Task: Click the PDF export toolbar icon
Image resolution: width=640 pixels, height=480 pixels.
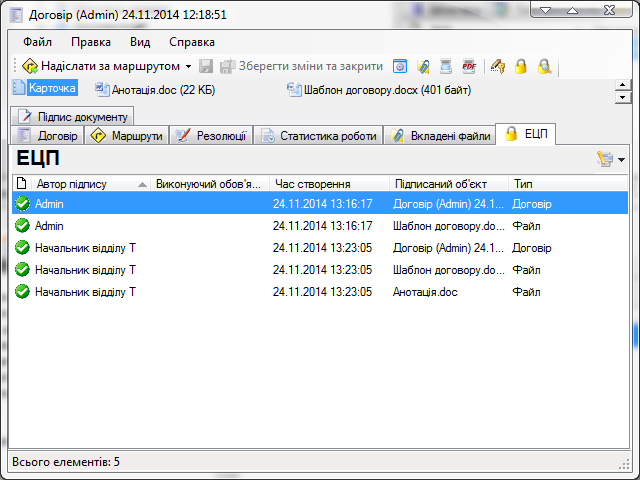Action: pyautogui.click(x=469, y=66)
